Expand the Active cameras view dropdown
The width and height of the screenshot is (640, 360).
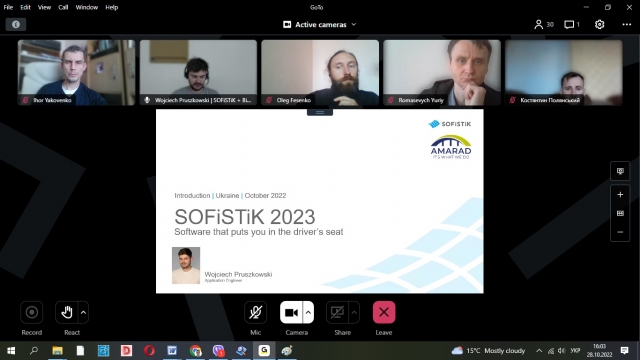[x=320, y=24]
